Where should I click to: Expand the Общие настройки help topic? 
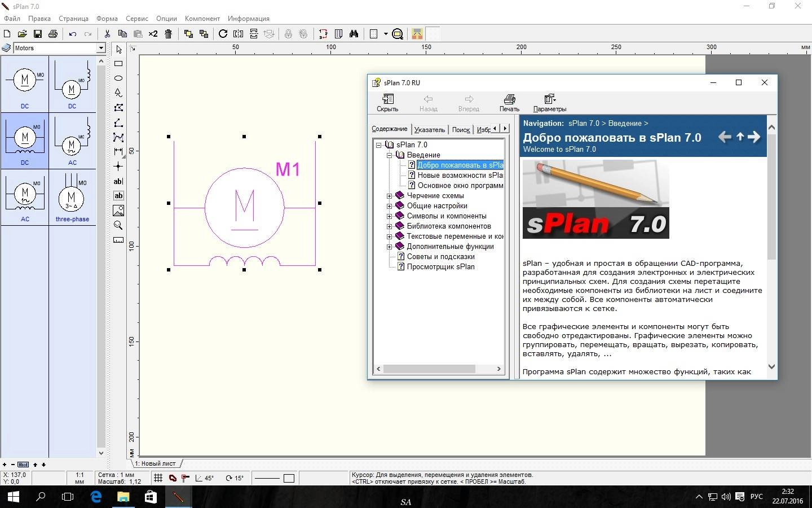[389, 206]
